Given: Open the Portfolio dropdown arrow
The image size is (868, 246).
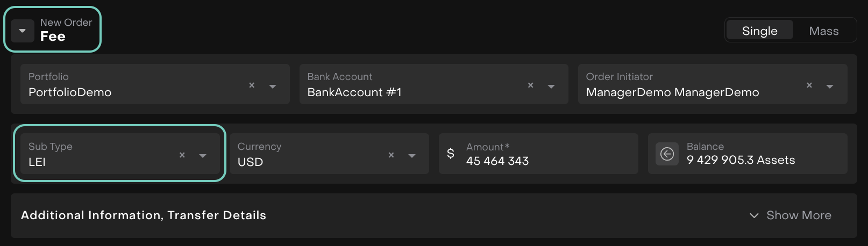Looking at the screenshot, I should pos(273,86).
